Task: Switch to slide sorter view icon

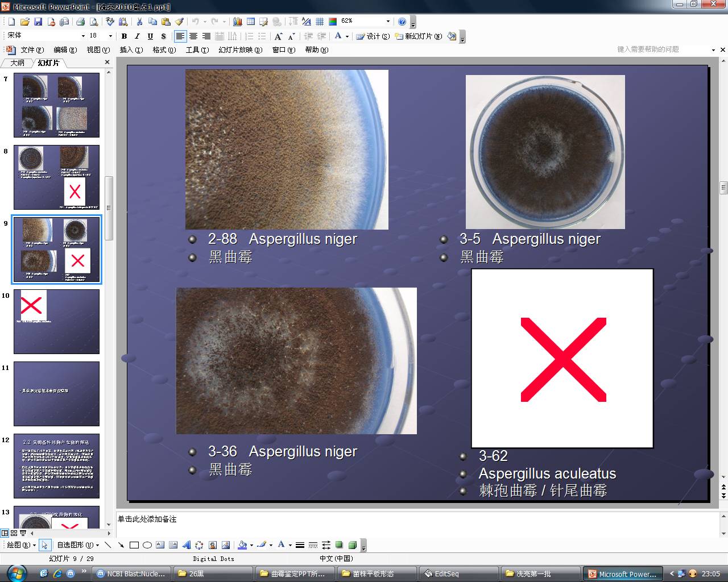Action: click(14, 533)
